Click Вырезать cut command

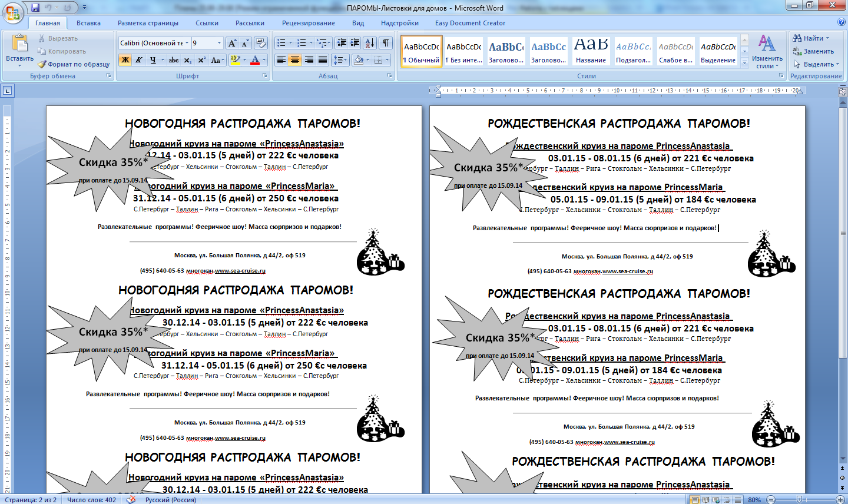click(58, 38)
